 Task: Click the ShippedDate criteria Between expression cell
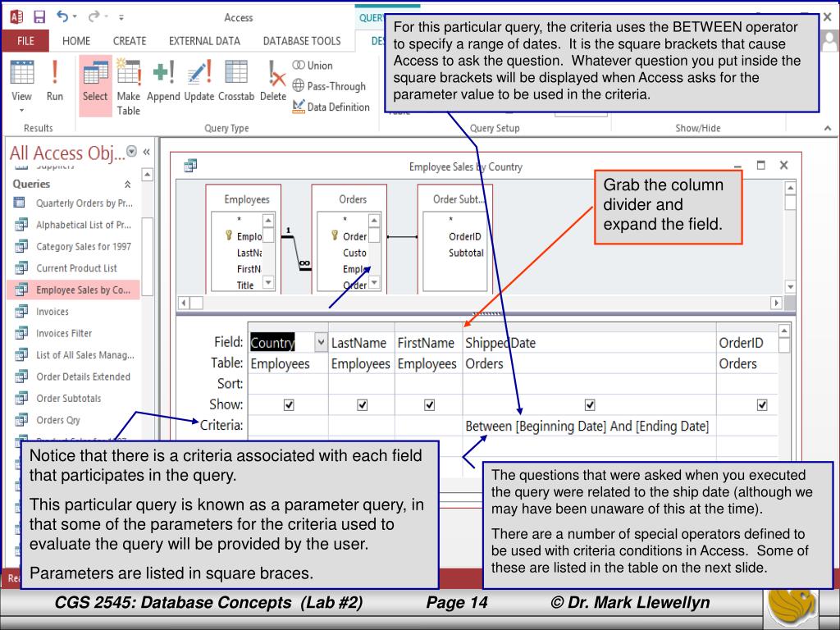tap(587, 426)
